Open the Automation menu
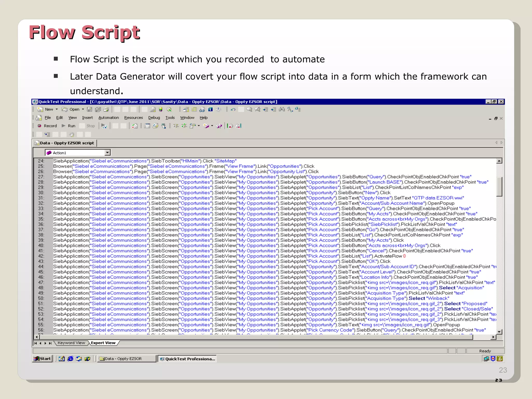This screenshot has height=399, width=532. (109, 118)
